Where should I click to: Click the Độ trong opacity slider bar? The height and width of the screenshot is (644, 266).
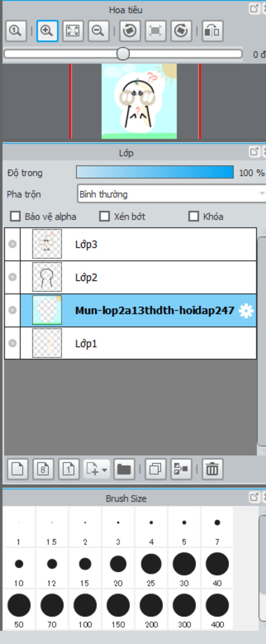click(155, 172)
